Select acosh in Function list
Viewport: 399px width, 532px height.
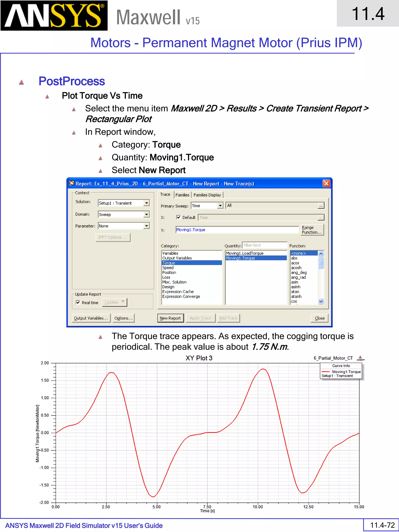(304, 268)
